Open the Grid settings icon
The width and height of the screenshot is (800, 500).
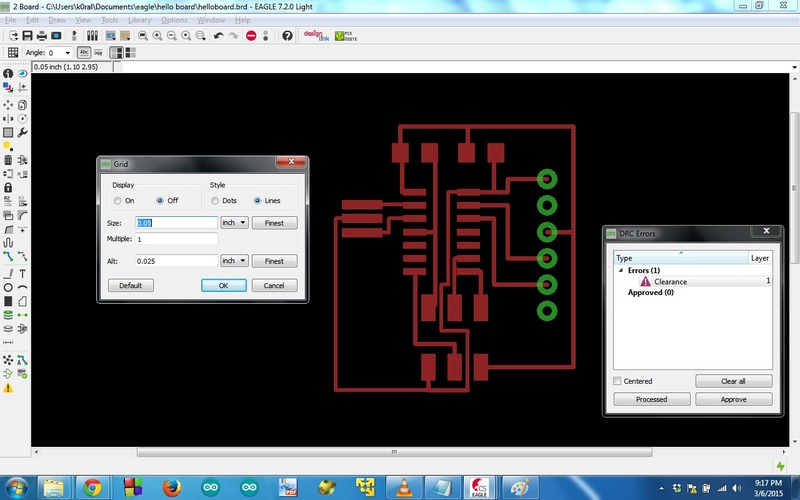tap(13, 53)
